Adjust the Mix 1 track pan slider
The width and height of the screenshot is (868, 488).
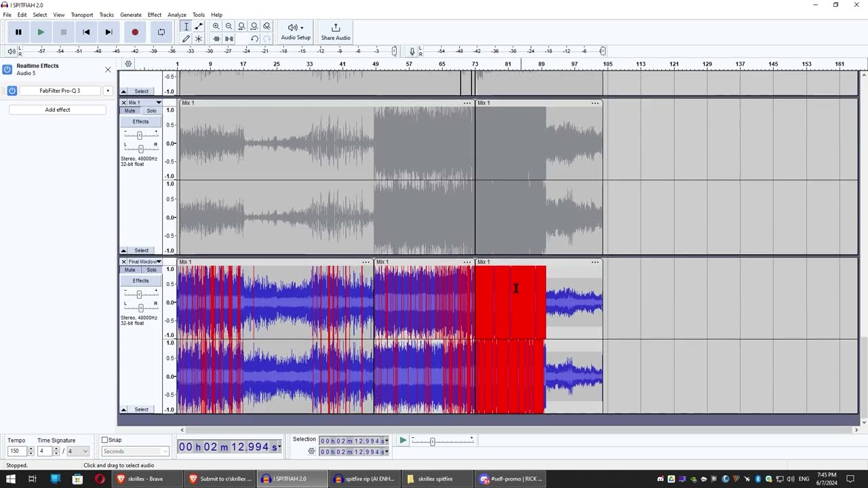point(140,148)
